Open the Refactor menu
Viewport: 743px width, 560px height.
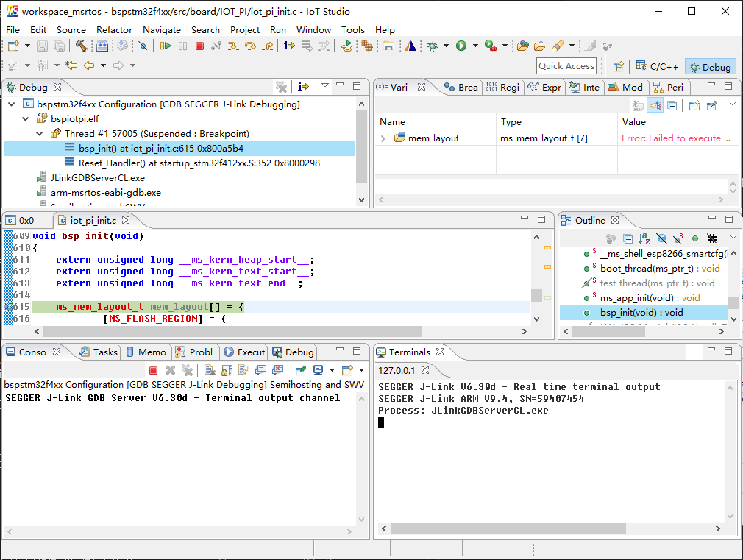114,29
